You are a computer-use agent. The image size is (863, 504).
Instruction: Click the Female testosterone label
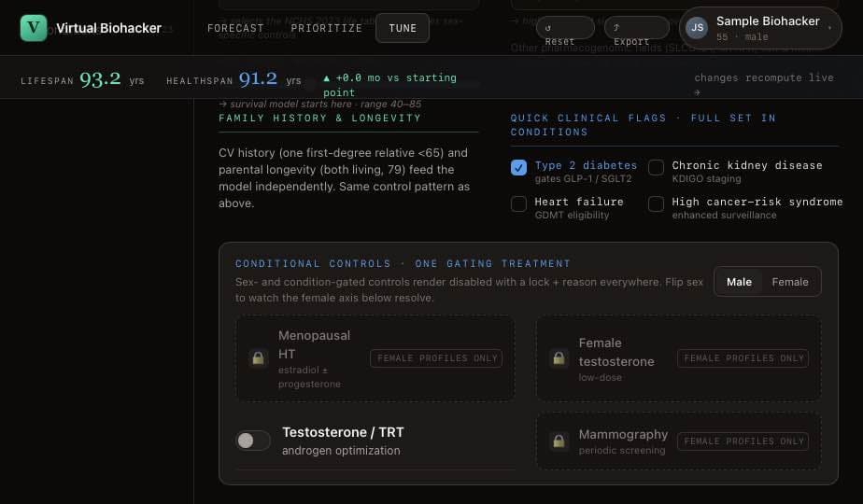616,352
